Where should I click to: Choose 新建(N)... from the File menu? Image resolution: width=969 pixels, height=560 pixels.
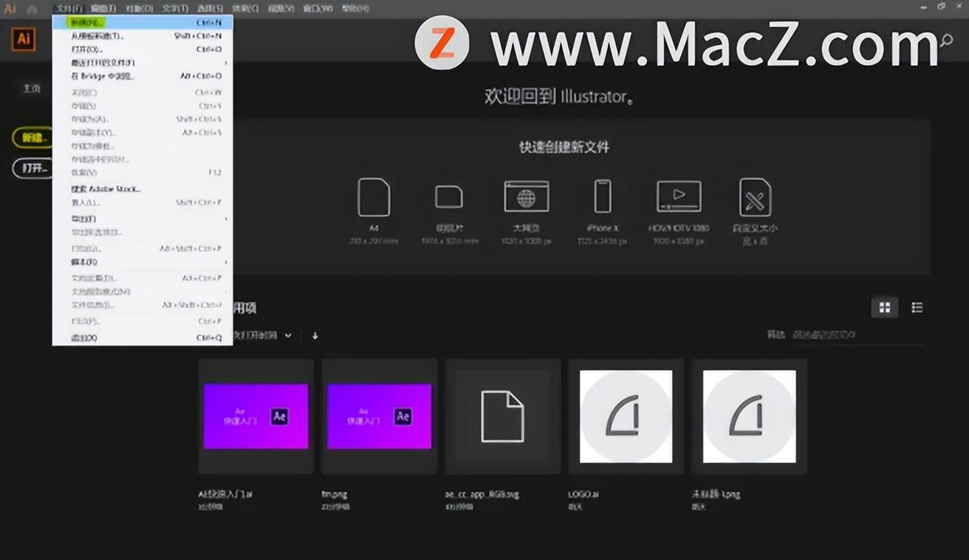(142, 22)
